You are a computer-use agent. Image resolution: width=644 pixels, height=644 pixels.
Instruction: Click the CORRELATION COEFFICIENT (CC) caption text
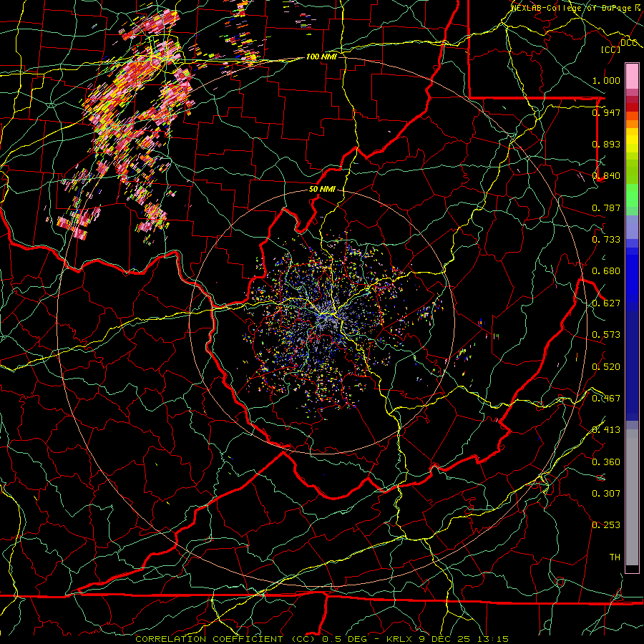(x=227, y=639)
